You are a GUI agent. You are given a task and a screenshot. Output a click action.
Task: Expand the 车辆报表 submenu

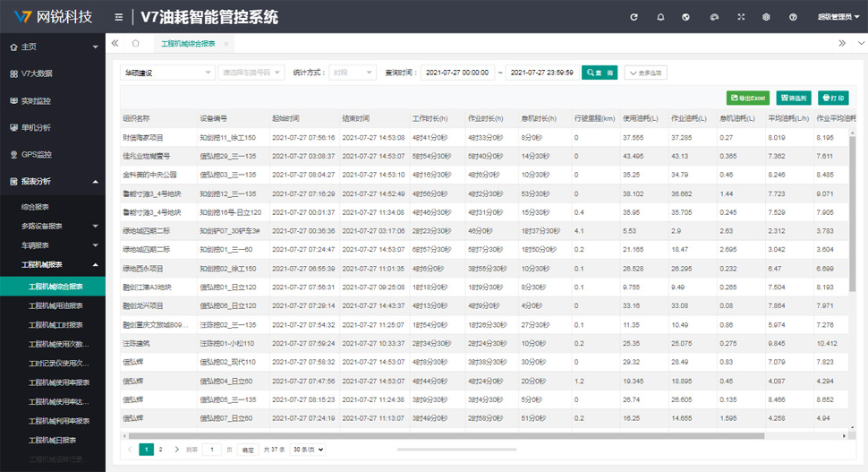[53, 245]
